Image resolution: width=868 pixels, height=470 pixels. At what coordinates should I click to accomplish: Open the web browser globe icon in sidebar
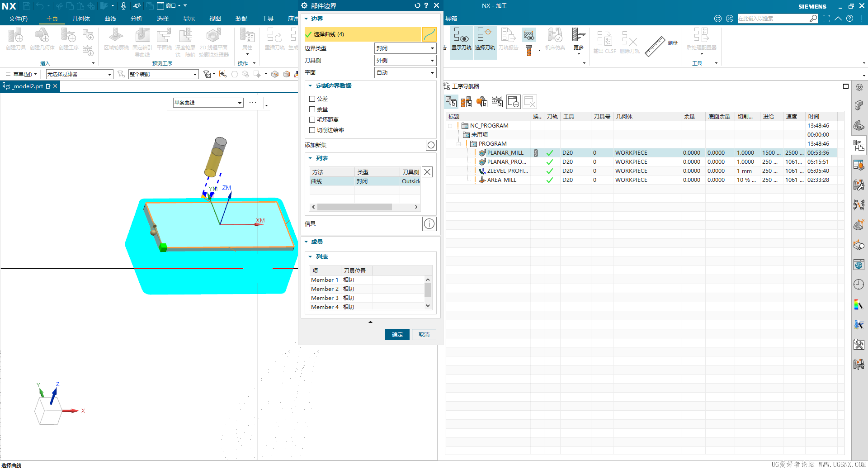(859, 265)
